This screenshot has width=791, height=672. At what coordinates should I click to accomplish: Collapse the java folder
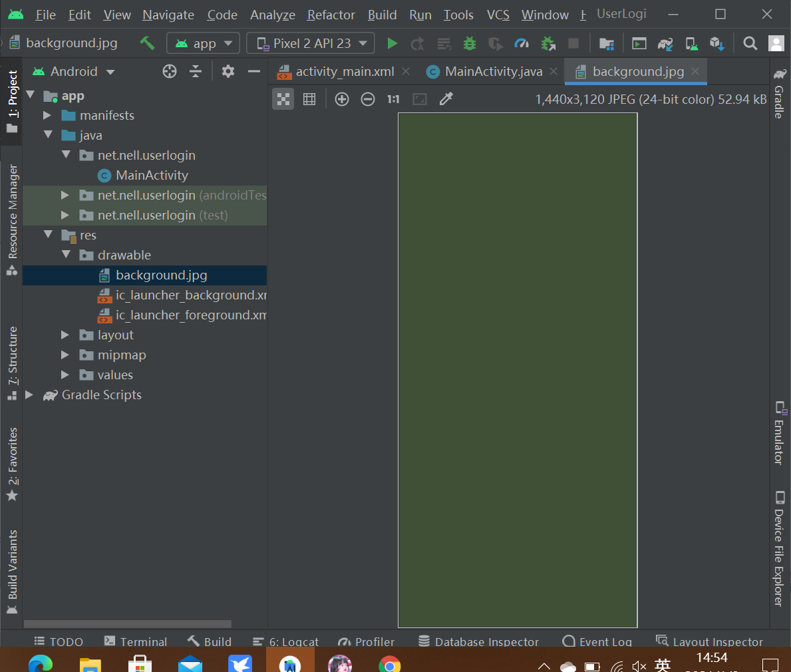[49, 134]
